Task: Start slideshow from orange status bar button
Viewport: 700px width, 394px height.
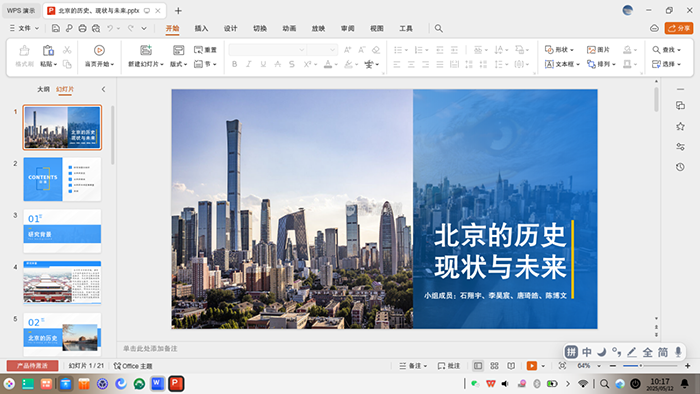Action: [x=531, y=365]
